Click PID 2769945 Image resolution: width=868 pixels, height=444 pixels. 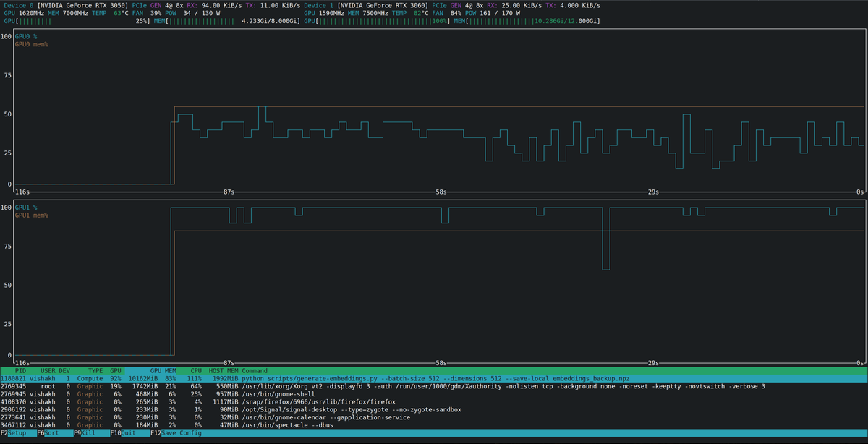tap(13, 394)
